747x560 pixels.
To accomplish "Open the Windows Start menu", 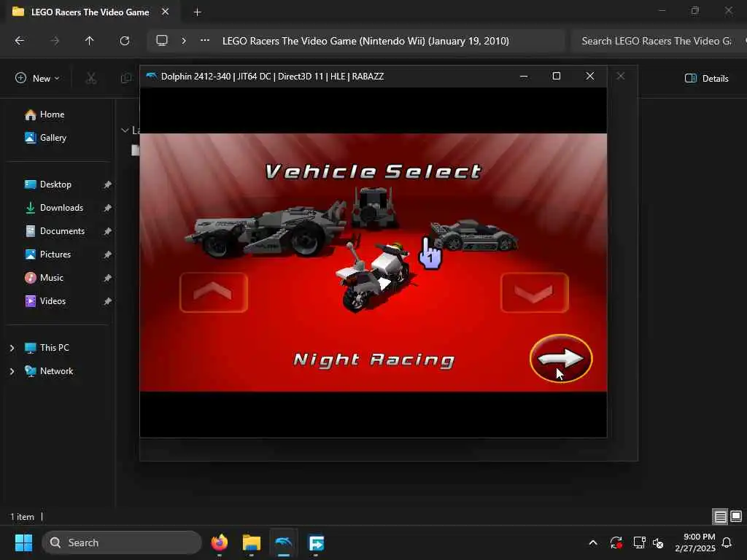I will pyautogui.click(x=23, y=542).
